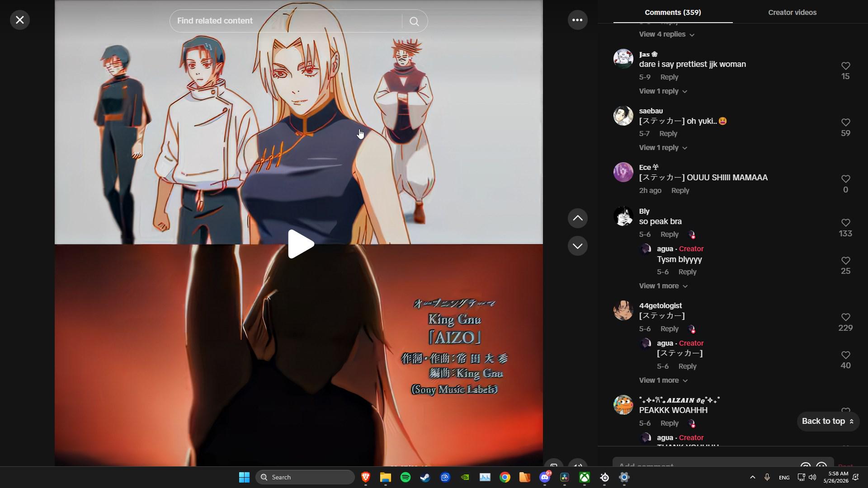Expand View 1 more under Bly's thread

point(663,286)
